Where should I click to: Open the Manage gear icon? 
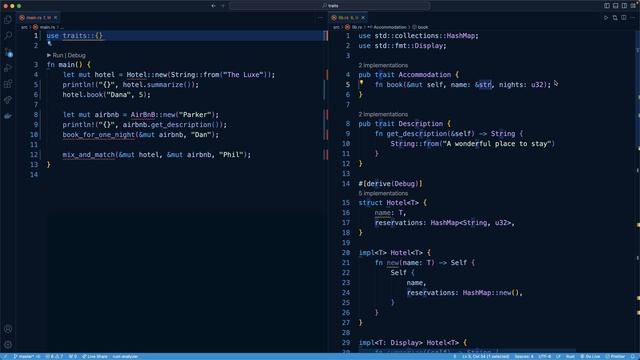point(8,344)
